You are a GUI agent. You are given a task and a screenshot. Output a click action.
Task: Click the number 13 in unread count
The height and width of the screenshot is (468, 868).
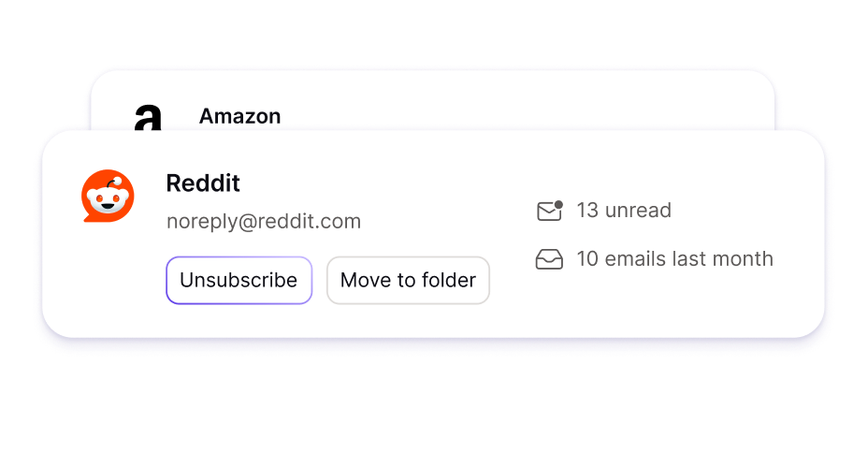[x=587, y=211]
